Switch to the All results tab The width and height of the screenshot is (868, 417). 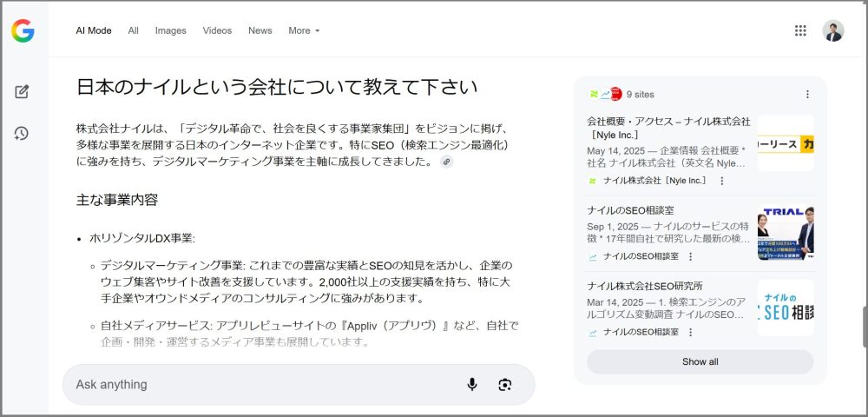click(133, 30)
